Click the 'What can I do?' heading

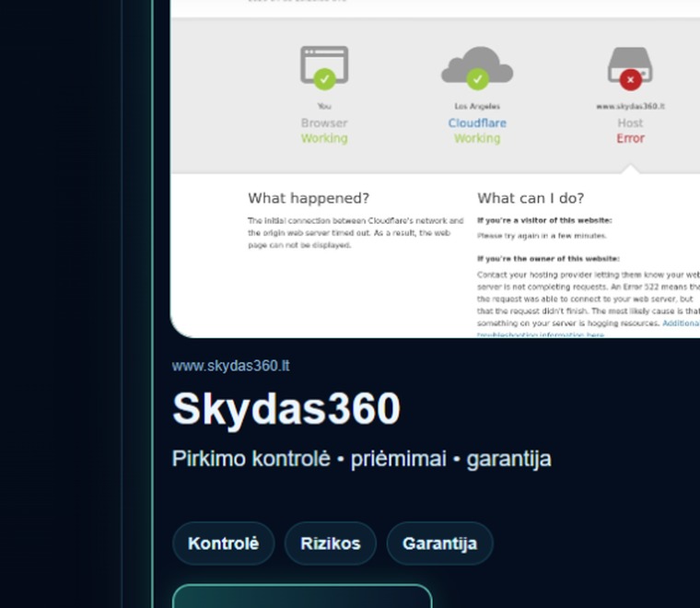point(531,198)
